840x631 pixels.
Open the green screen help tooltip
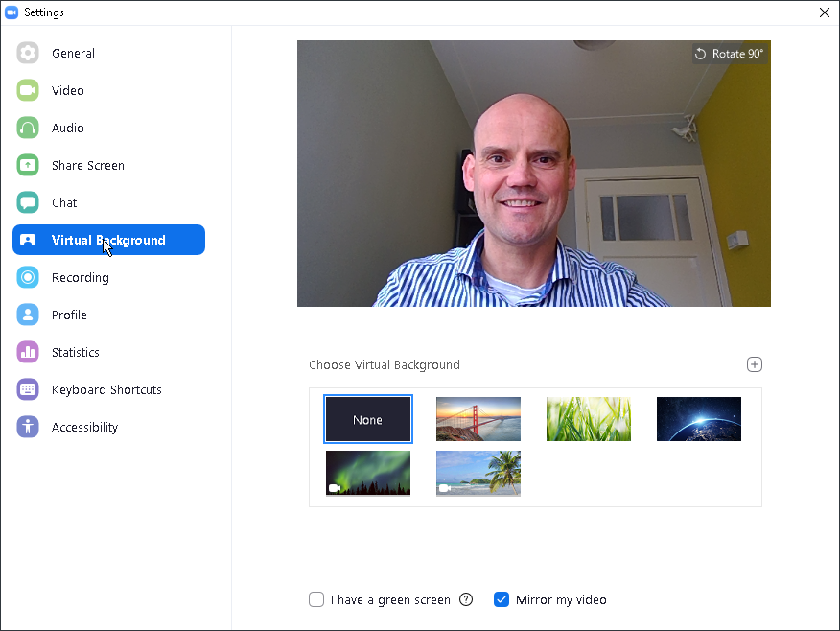click(466, 599)
